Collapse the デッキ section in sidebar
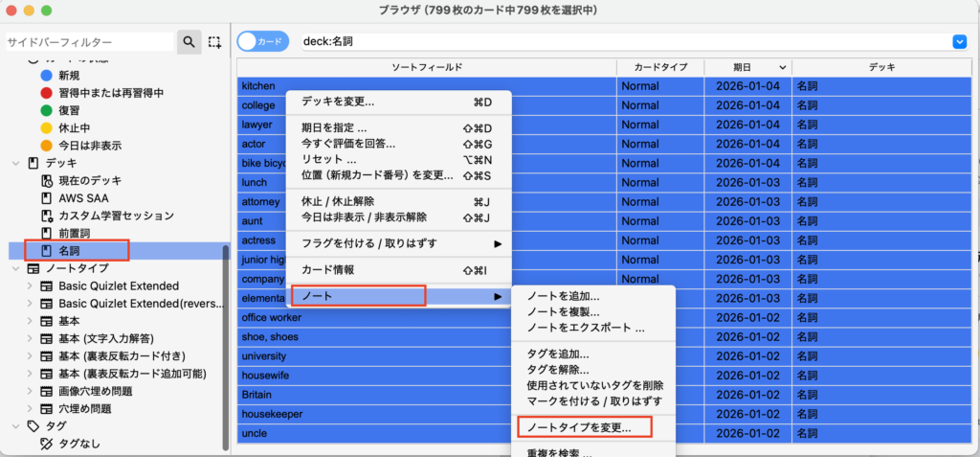Screen dimensions: 980x457 click(x=15, y=163)
